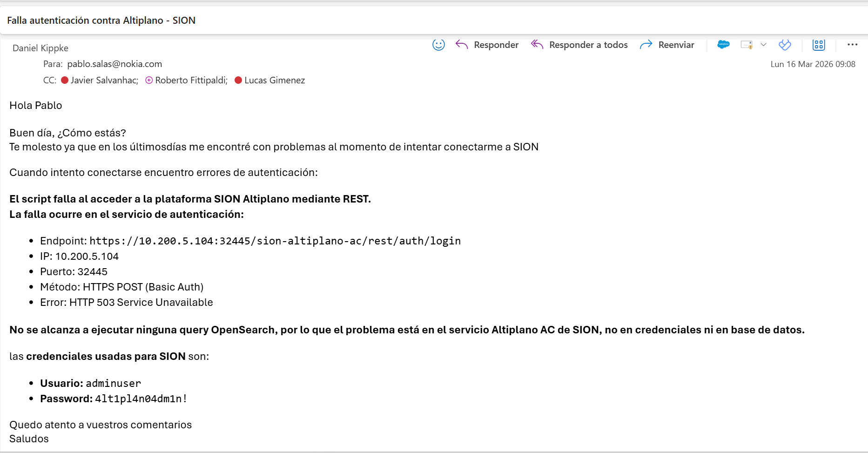
Task: Expand the dropdown chevron beside the card icon
Action: (763, 45)
